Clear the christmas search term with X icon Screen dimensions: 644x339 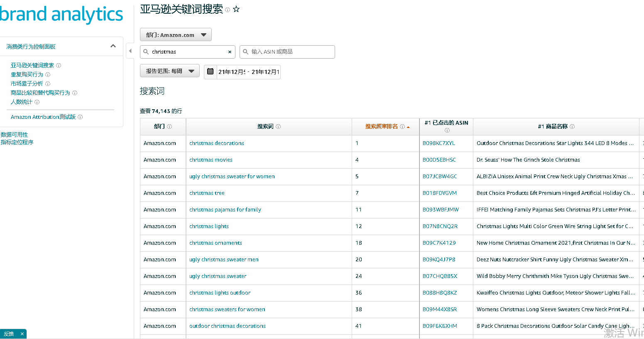(230, 52)
